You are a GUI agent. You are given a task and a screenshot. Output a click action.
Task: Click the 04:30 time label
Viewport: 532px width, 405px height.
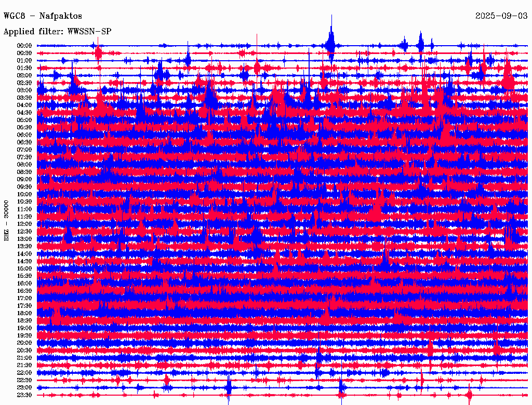24,113
